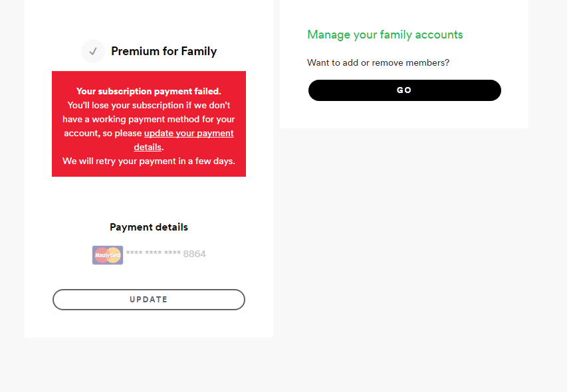This screenshot has height=392, width=567.
Task: Click the "account, so please" text in alert
Action: click(103, 133)
